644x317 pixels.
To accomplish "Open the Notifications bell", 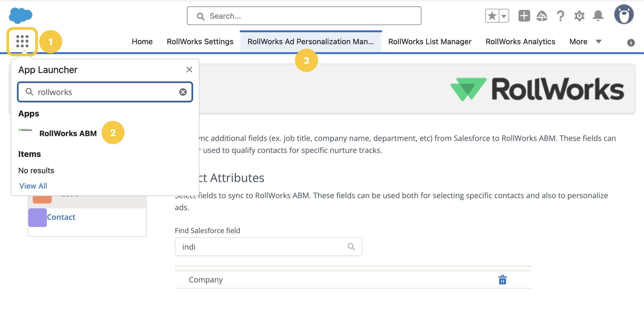I will coord(598,16).
